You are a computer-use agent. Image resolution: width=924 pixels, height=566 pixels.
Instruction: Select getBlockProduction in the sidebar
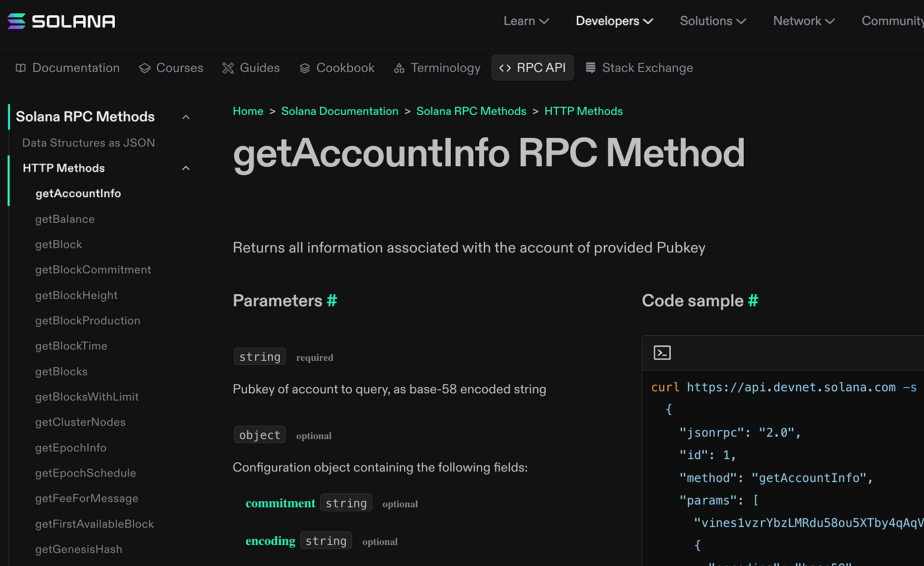[x=88, y=321]
